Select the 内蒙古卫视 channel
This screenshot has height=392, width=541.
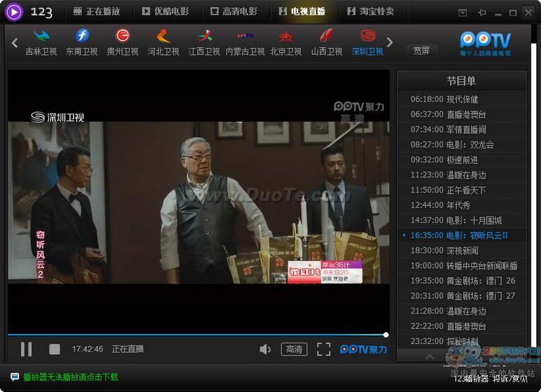pos(245,43)
